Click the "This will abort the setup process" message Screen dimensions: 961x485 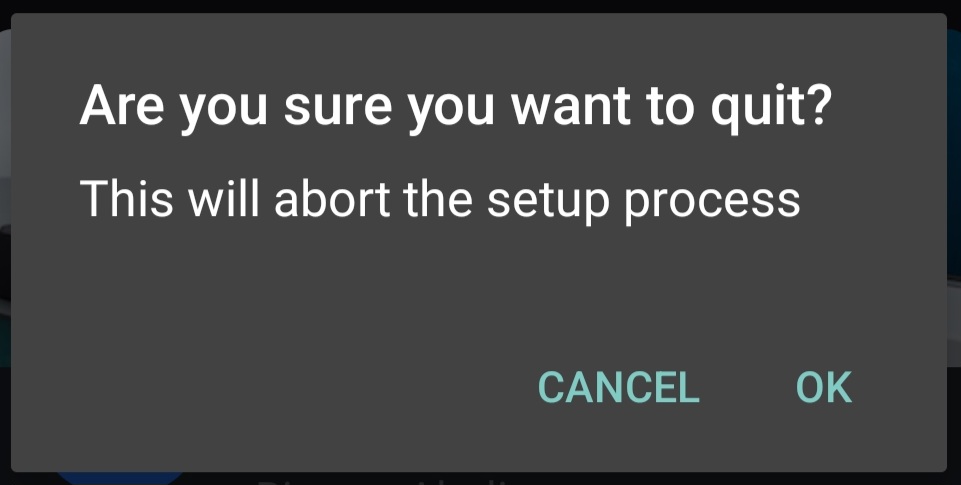440,200
